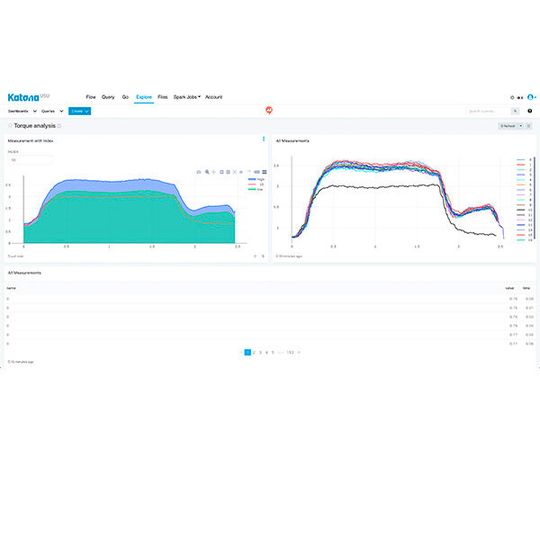
Task: Click the Torque analysis tag icon
Action: click(x=59, y=126)
